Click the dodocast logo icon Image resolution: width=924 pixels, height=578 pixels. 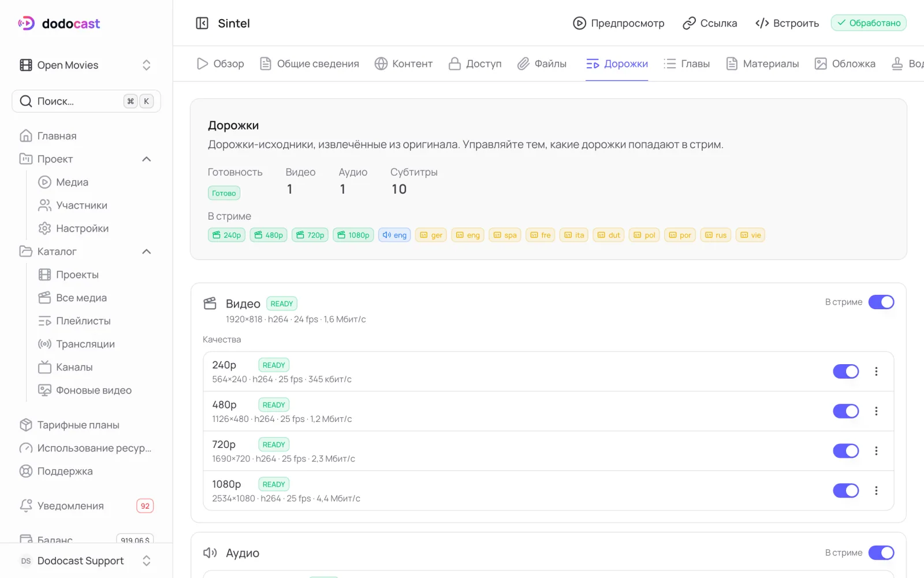point(27,23)
